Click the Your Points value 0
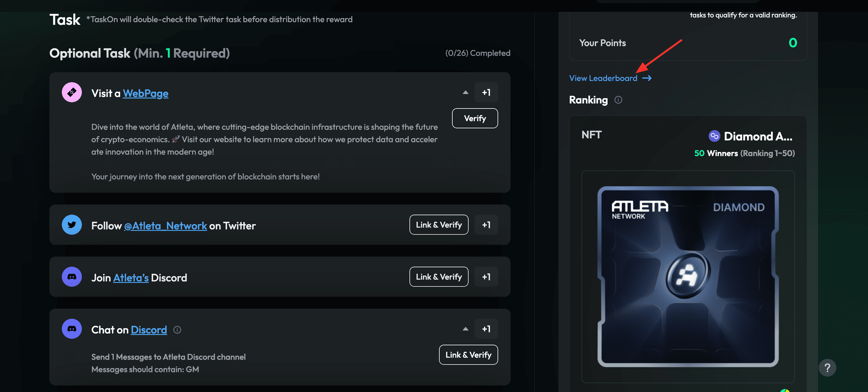 793,43
